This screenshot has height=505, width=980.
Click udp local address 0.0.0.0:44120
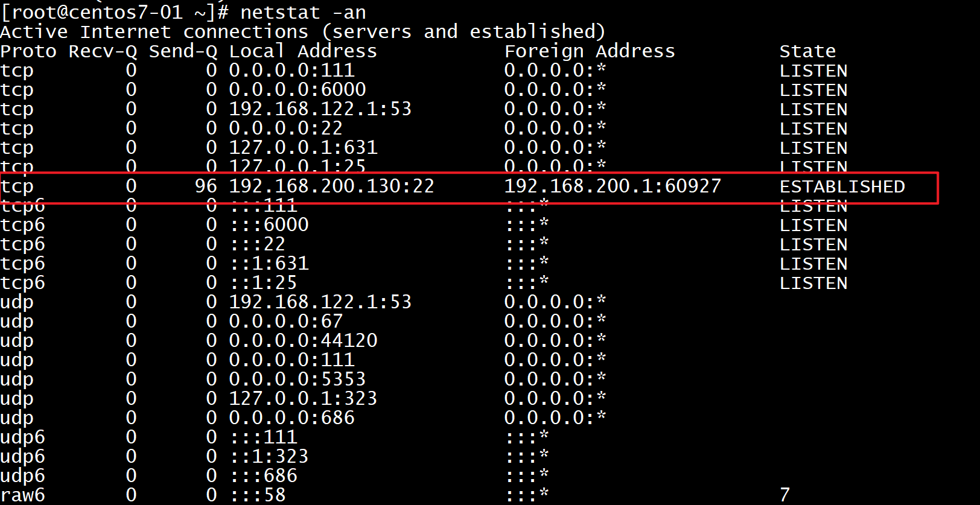[303, 340]
